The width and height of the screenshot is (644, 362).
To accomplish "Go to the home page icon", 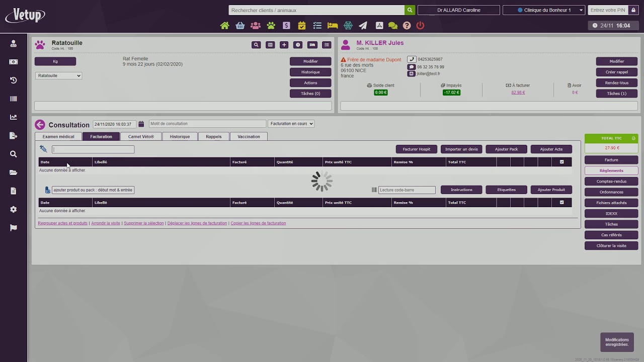I will 225,26.
